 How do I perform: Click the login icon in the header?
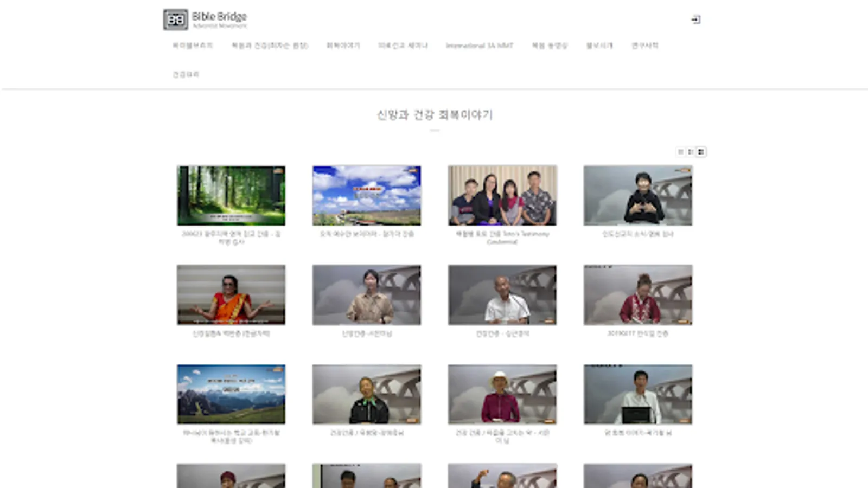click(695, 20)
